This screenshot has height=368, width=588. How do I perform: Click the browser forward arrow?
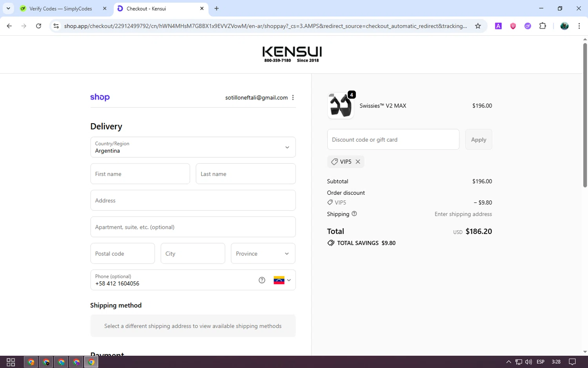24,26
